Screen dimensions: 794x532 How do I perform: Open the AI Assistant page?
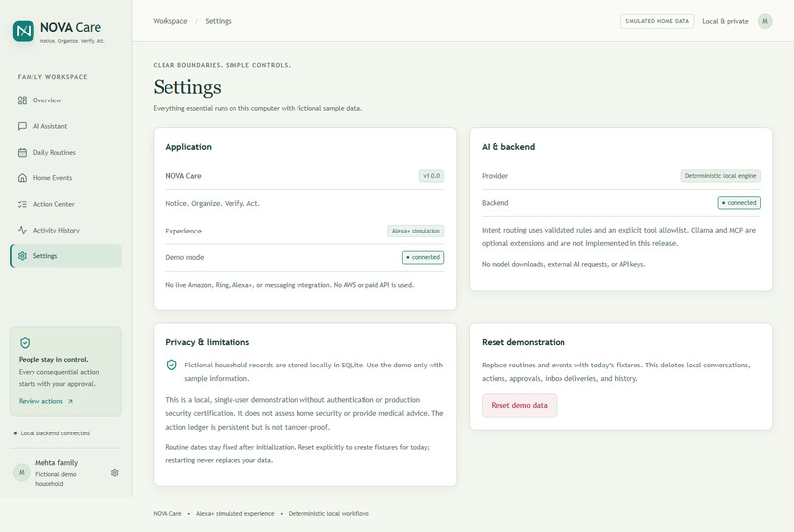tap(66, 126)
